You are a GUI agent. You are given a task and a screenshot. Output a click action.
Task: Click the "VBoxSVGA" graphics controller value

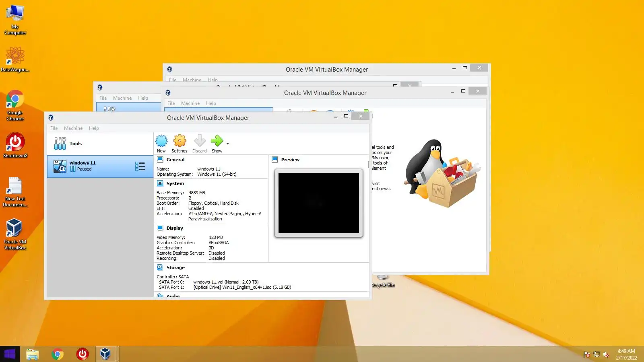click(219, 243)
